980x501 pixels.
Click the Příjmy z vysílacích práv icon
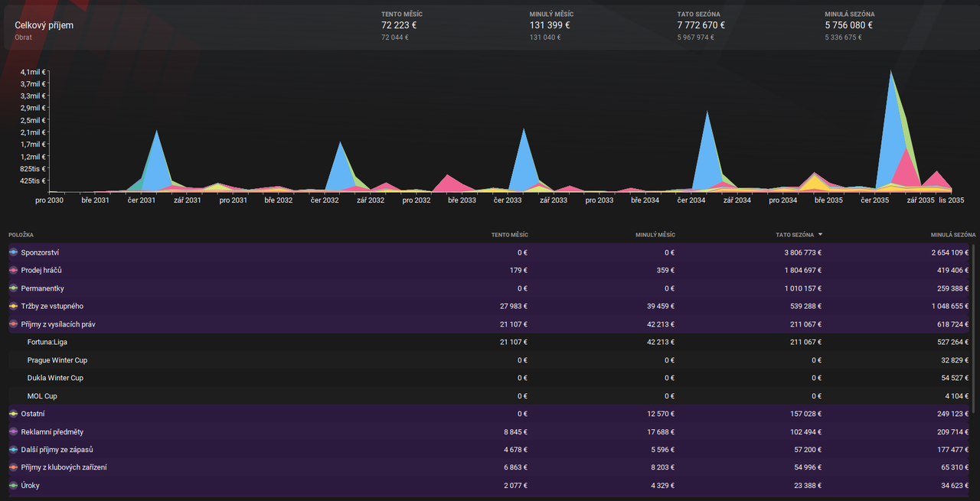pyautogui.click(x=13, y=324)
